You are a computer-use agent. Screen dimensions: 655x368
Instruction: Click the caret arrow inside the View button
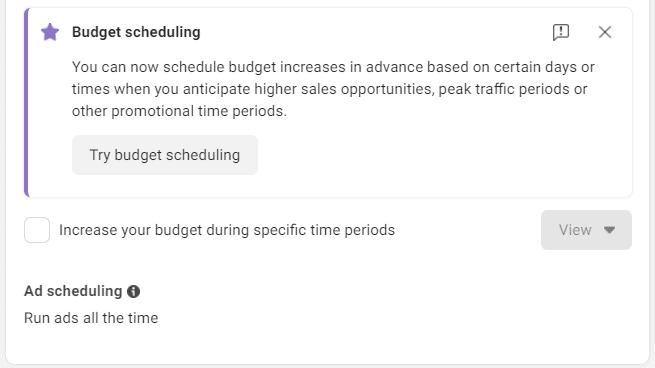pos(609,230)
